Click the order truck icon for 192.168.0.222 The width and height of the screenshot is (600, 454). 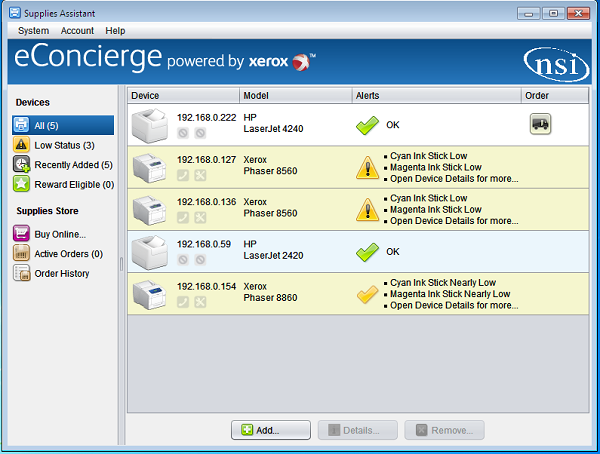pos(540,124)
